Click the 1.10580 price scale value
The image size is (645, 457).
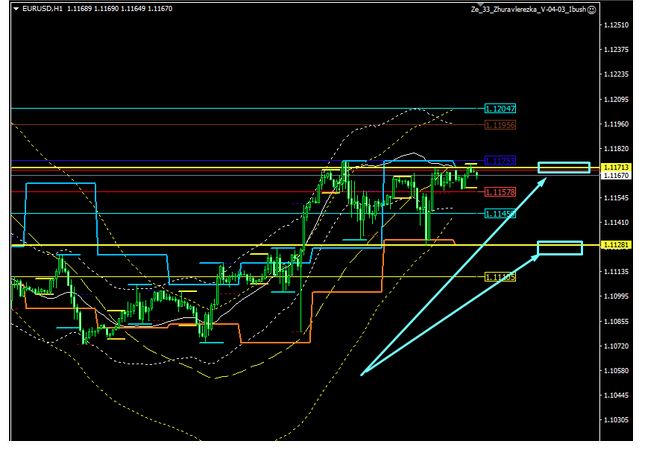[x=616, y=371]
